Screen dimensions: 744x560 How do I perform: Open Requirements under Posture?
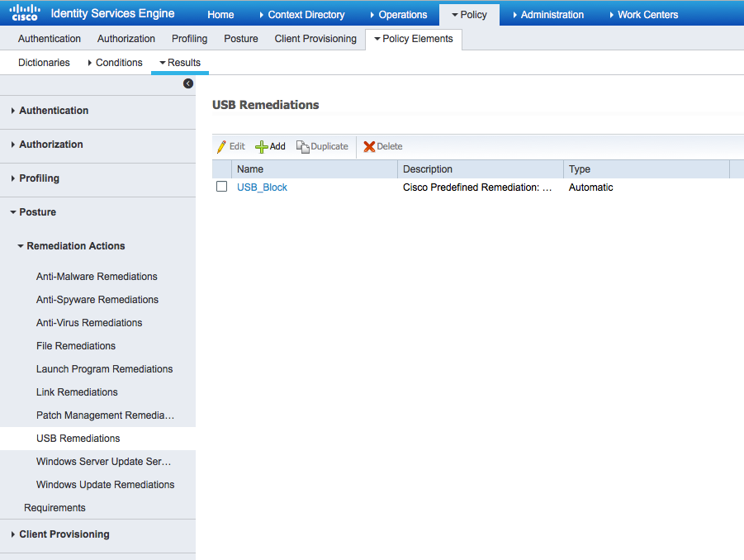click(54, 508)
